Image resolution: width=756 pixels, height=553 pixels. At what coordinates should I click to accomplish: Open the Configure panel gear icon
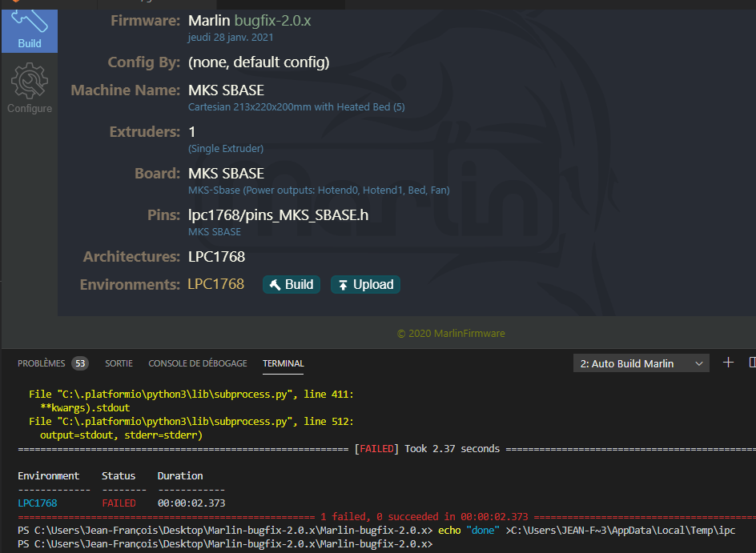coord(30,81)
